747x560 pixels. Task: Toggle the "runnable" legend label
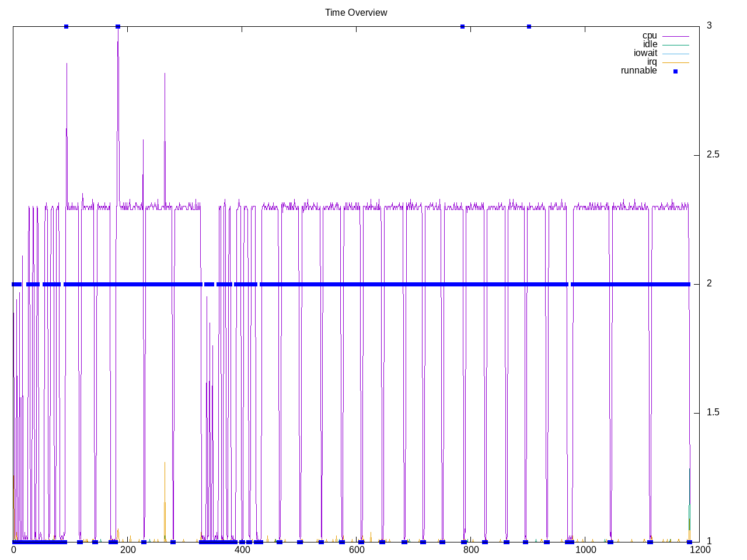click(x=638, y=71)
